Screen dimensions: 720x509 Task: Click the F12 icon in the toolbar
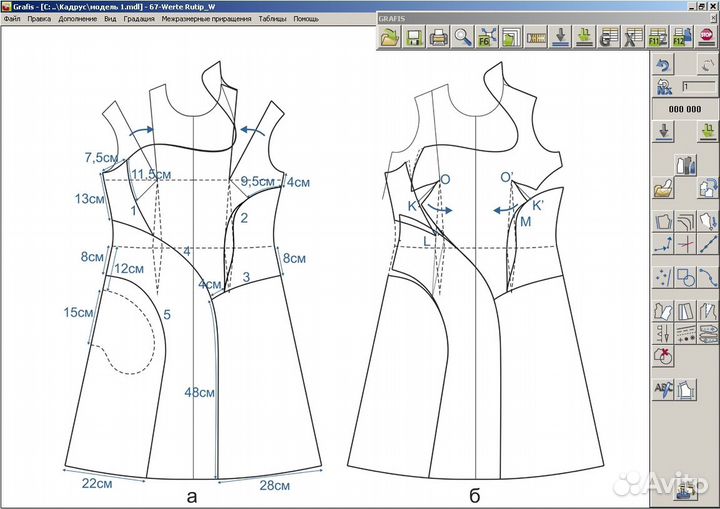click(680, 39)
